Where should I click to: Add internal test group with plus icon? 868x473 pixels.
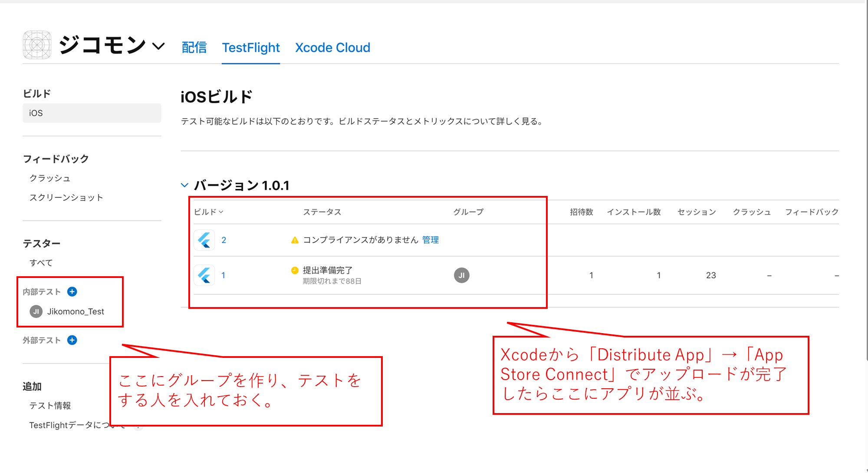tap(72, 291)
